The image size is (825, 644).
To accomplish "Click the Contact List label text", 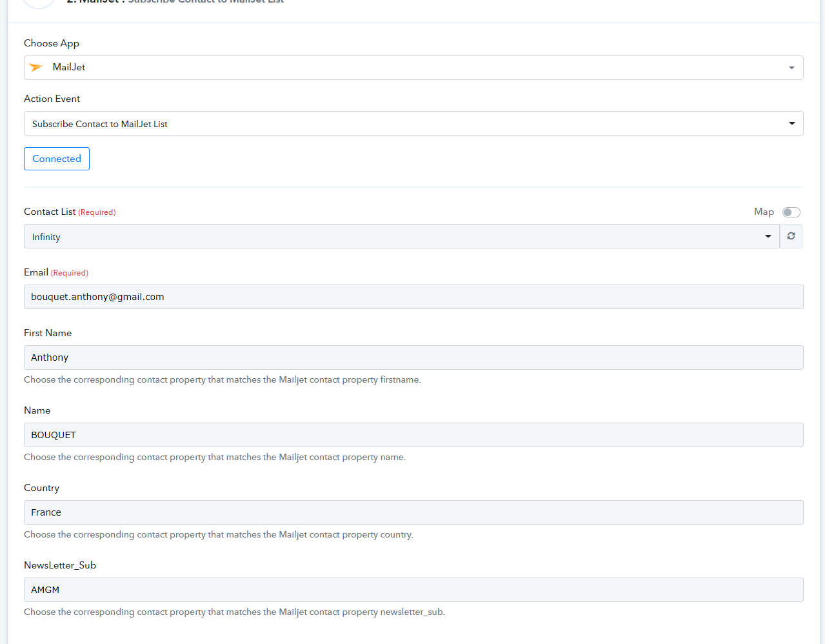I will pyautogui.click(x=50, y=212).
